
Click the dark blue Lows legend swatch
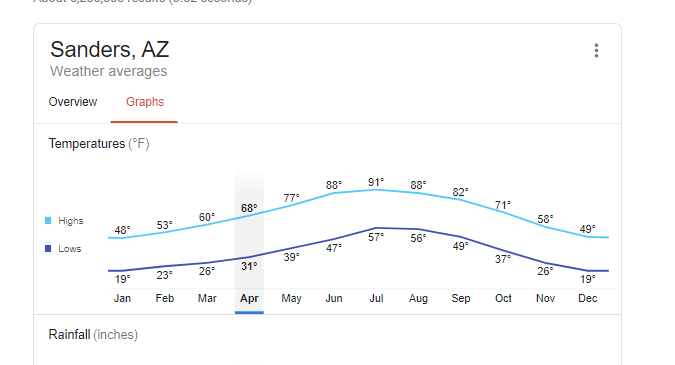pyautogui.click(x=48, y=249)
